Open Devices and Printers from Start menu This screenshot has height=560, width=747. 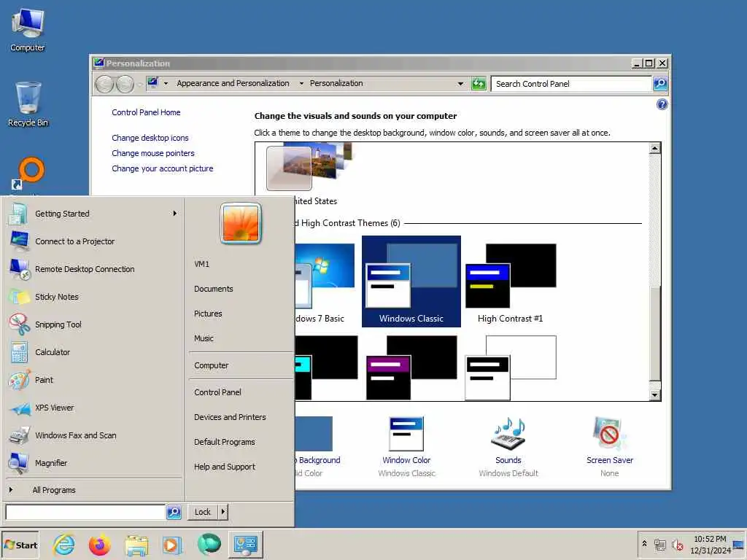click(x=230, y=416)
